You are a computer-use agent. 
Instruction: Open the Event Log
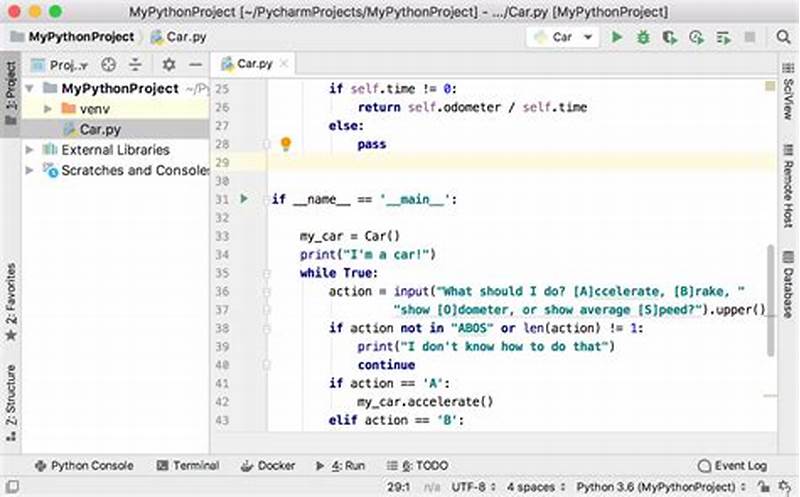click(x=733, y=465)
